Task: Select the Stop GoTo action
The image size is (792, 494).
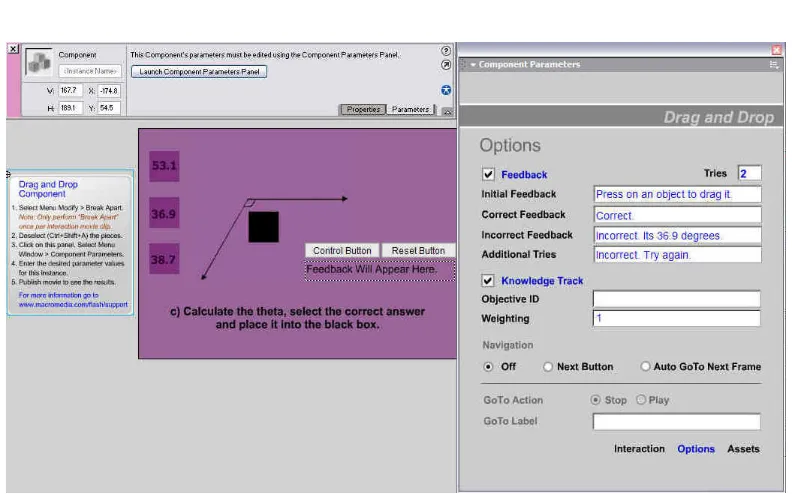Action: click(596, 400)
